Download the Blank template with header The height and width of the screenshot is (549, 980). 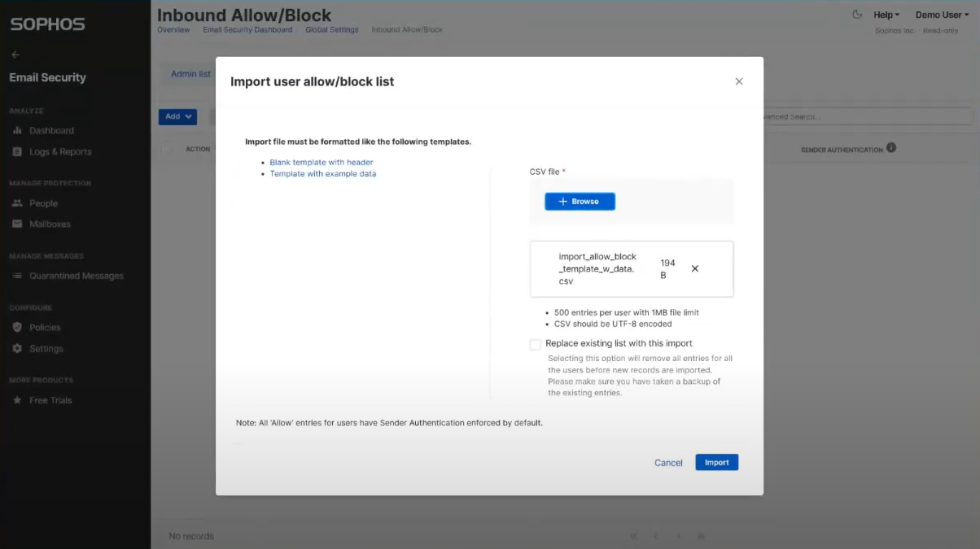[x=321, y=162]
